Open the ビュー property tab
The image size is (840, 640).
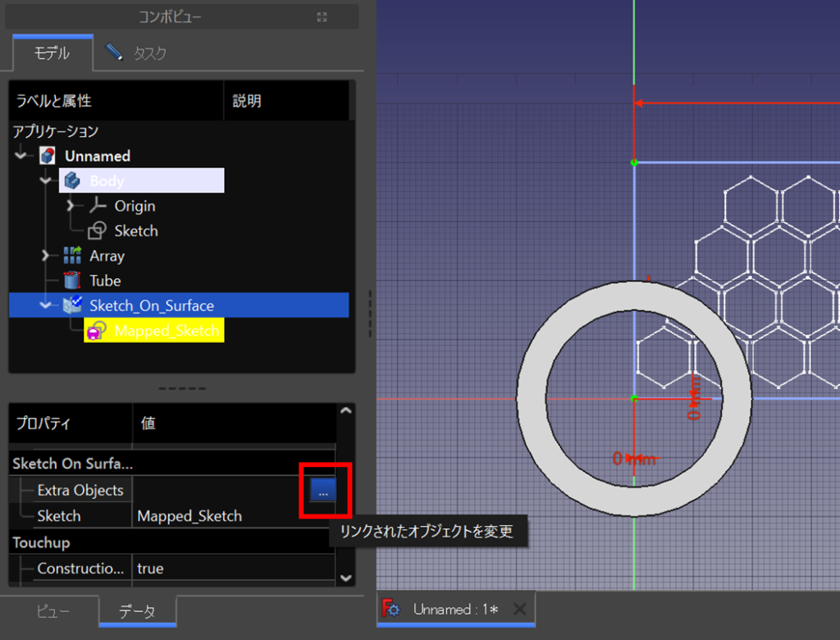click(53, 611)
